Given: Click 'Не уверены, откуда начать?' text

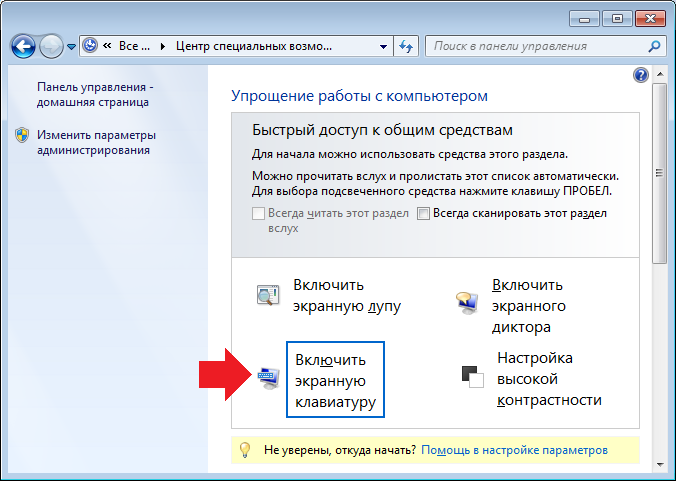Looking at the screenshot, I should tap(340, 450).
